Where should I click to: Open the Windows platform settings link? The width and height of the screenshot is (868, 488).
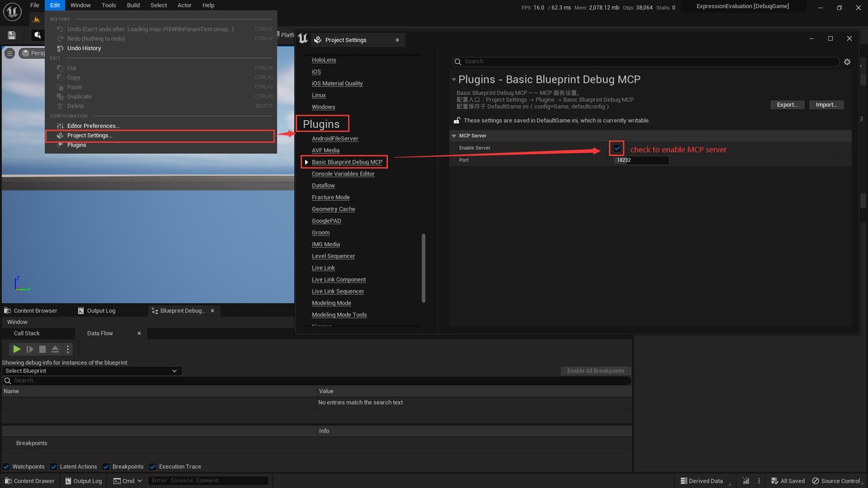pyautogui.click(x=323, y=107)
